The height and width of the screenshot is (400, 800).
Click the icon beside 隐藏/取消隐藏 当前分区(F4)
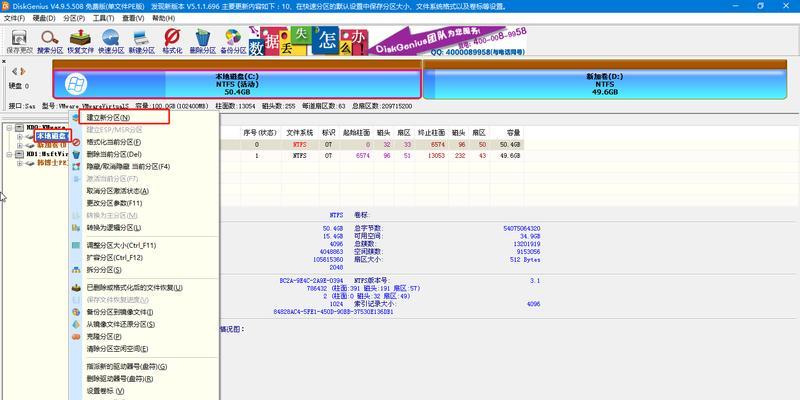[x=76, y=166]
